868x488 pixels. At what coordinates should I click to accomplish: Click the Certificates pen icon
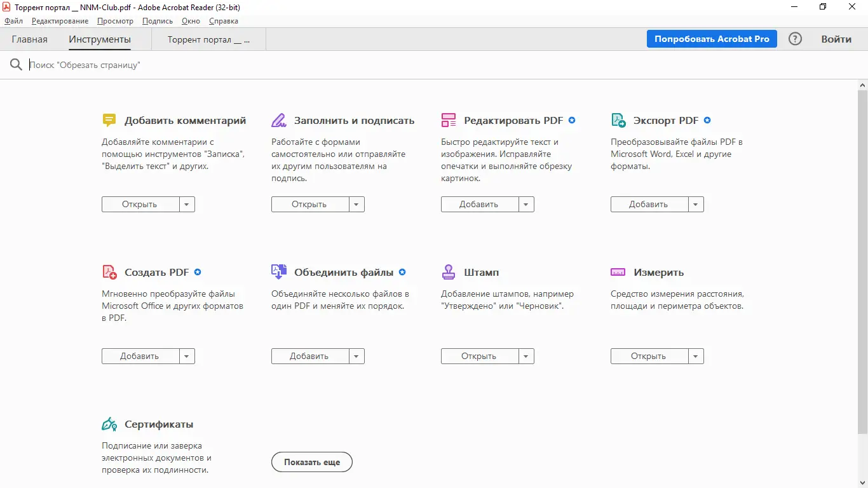(109, 424)
